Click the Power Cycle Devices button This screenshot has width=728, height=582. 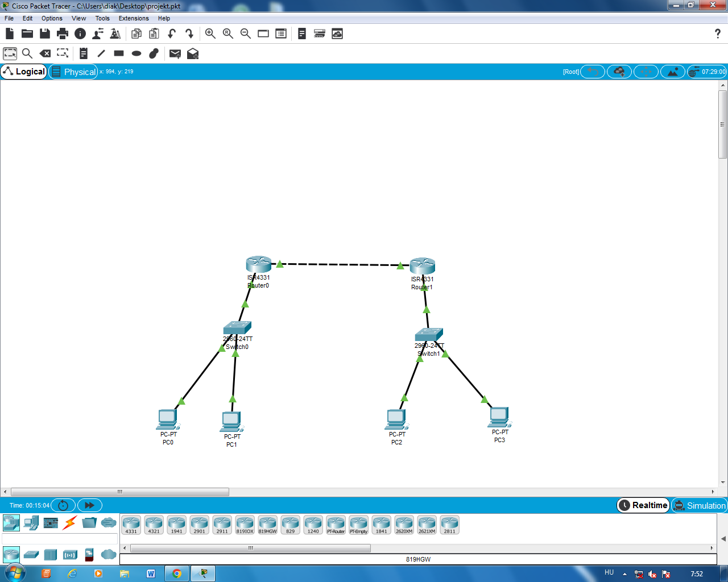[63, 505]
